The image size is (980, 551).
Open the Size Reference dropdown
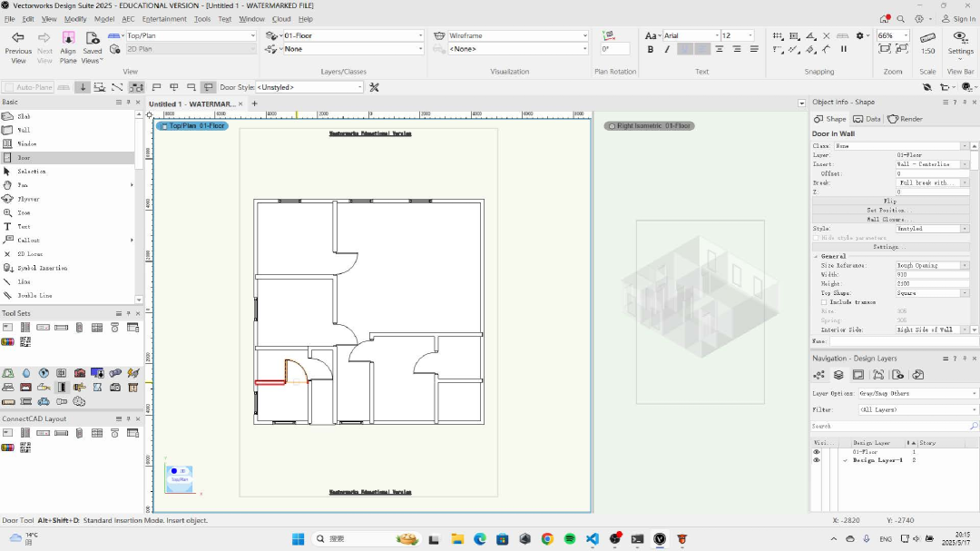click(x=932, y=265)
